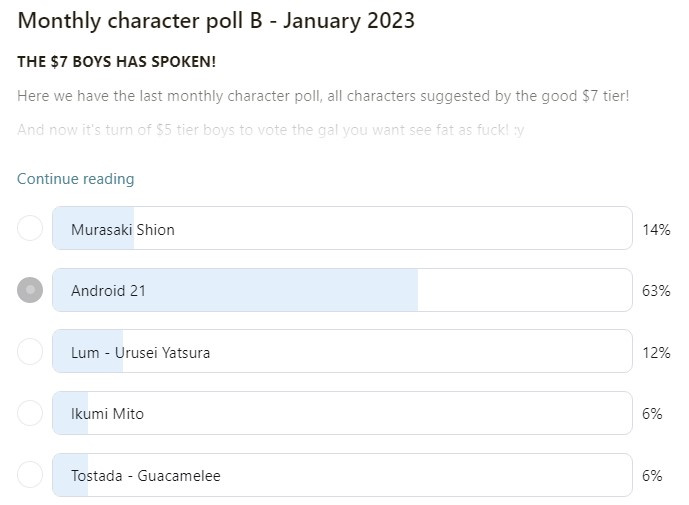689x505 pixels.
Task: Click the 12% result beside Lum
Action: tap(656, 352)
